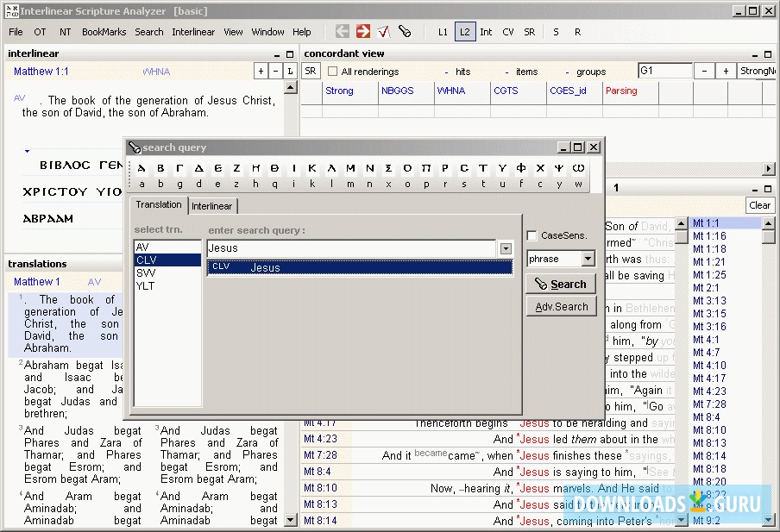The height and width of the screenshot is (532, 780).
Task: Click the red checkmark toolbar icon
Action: point(384,32)
